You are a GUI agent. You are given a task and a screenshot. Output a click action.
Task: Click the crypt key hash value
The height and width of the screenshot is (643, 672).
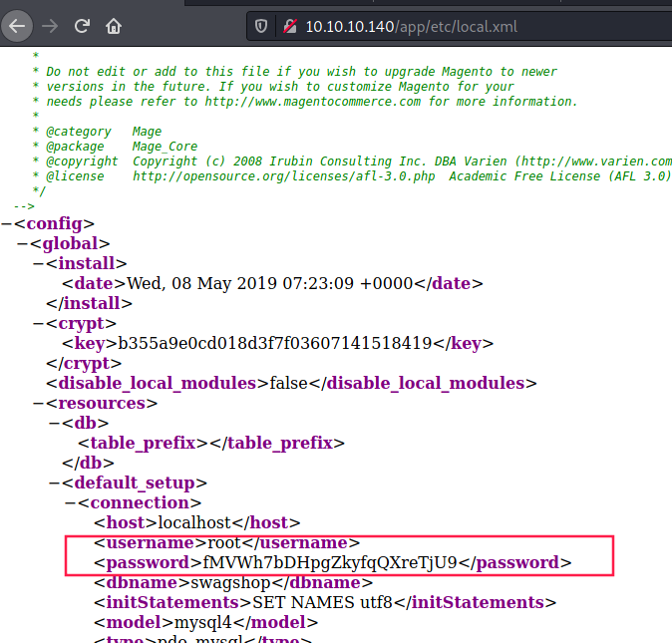point(284,343)
